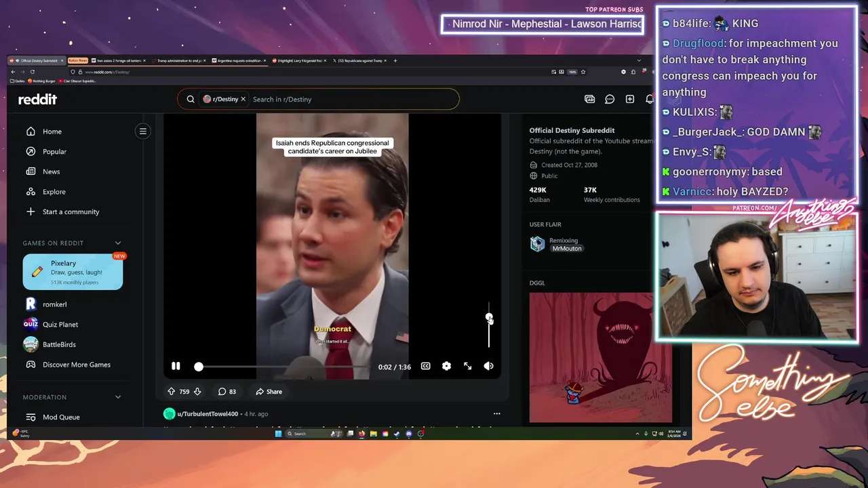Open BattleBirds game

[x=59, y=344]
